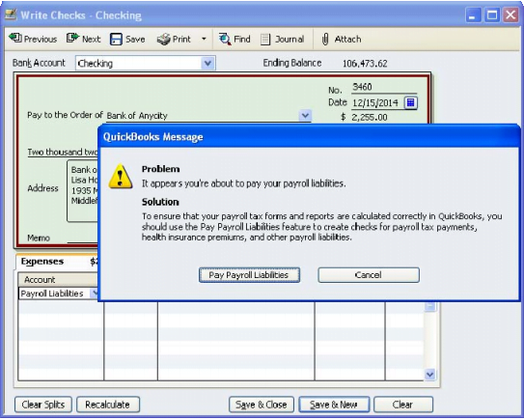Viewport: 524px width, 420px height.
Task: Click the expenses table scroll down arrow
Action: (429, 375)
